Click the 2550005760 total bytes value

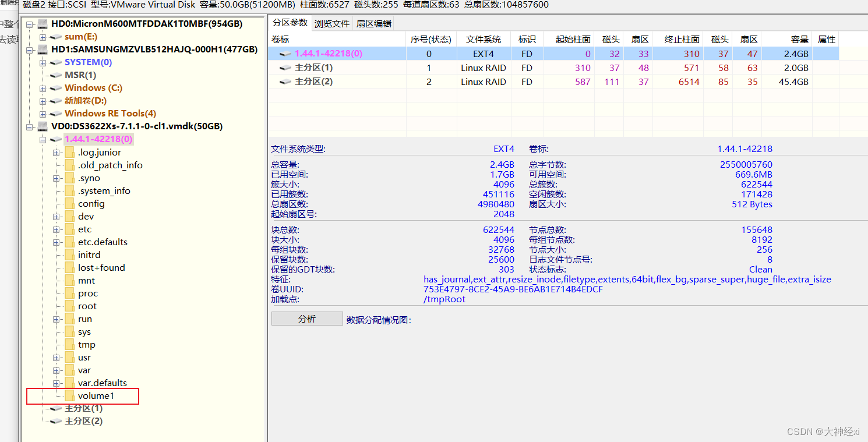point(746,165)
